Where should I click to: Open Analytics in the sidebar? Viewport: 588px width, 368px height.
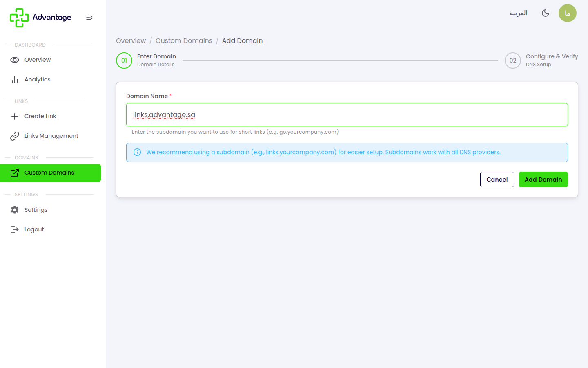(x=50, y=79)
